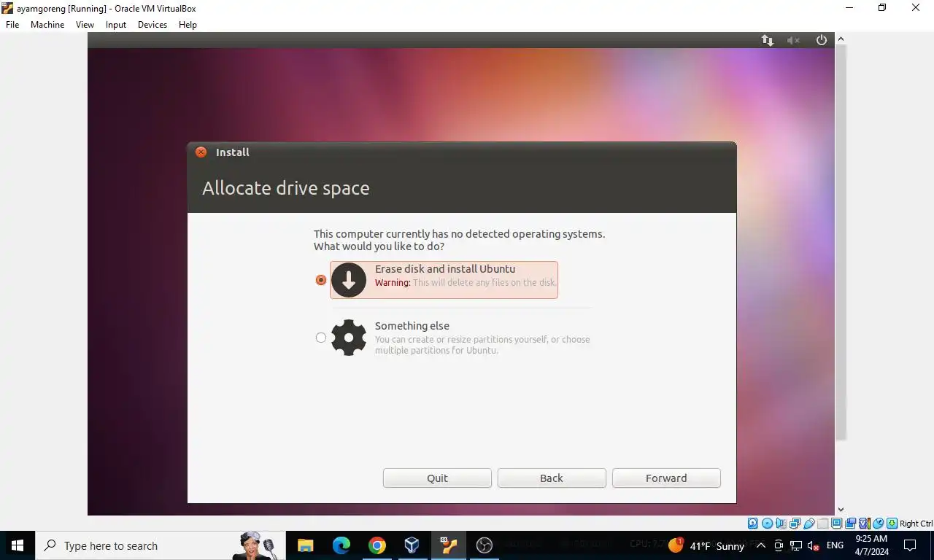
Task: Click the display settings status icon
Action: 837,524
